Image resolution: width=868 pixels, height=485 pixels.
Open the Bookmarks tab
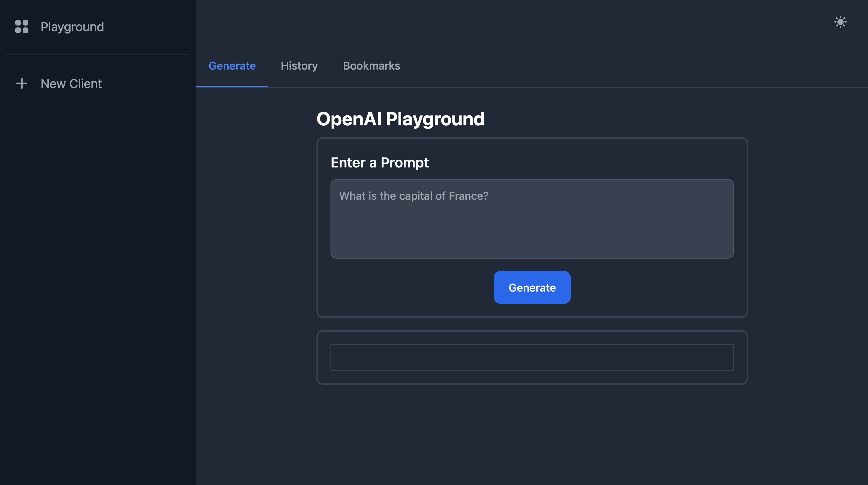371,66
